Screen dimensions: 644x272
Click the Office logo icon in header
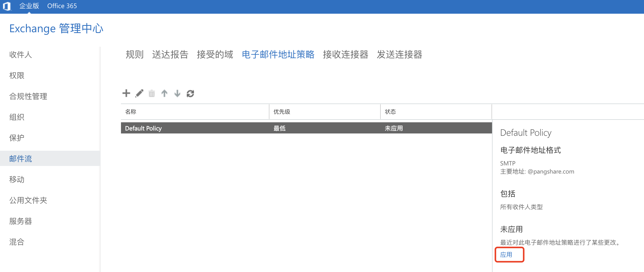[7, 6]
